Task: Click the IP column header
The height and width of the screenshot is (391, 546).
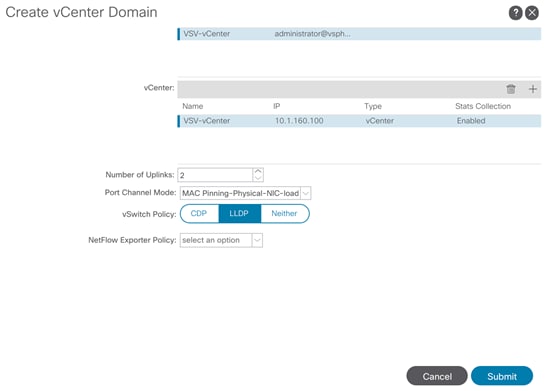Action: tap(276, 106)
